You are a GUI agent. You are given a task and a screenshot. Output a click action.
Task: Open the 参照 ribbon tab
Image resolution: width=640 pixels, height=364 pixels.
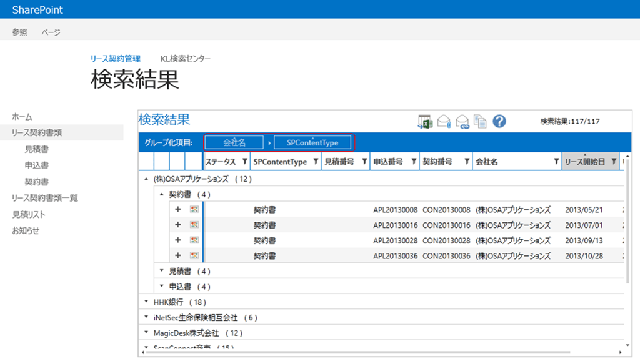click(19, 32)
